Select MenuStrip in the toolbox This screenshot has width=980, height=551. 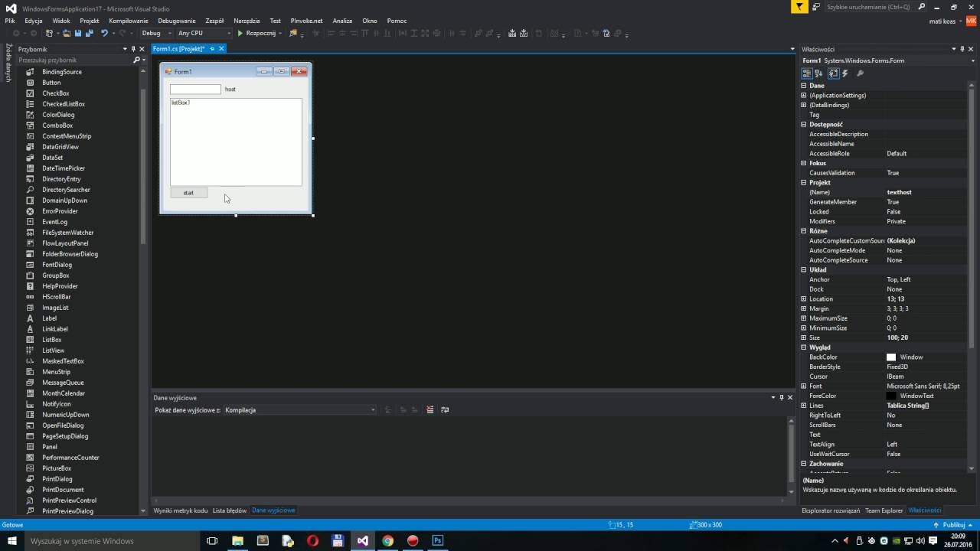click(56, 372)
